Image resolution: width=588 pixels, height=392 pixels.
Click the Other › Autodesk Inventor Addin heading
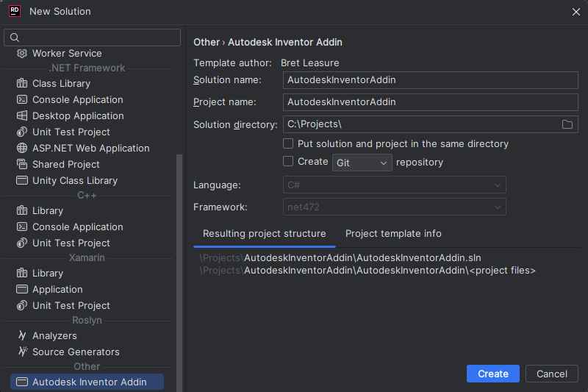(x=268, y=42)
